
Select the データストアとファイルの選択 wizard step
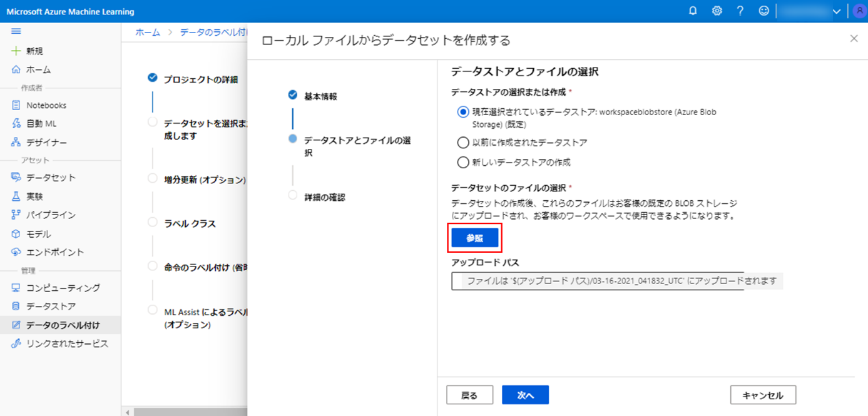pos(357,146)
